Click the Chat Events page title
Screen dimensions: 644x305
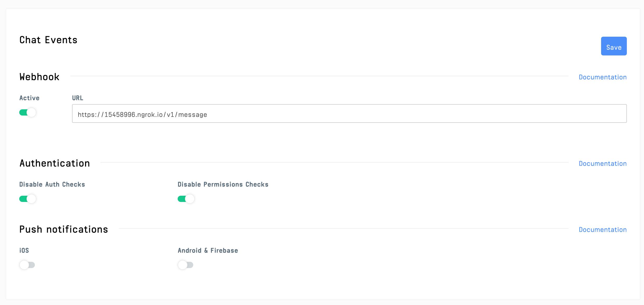point(48,40)
